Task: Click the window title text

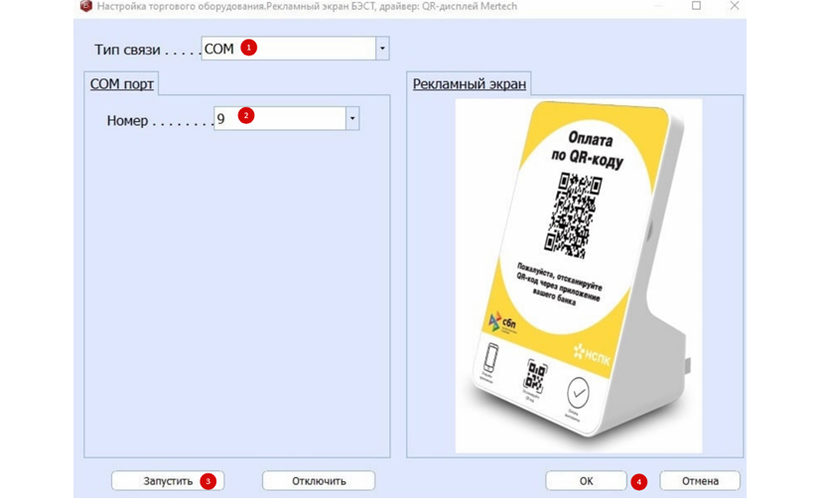Action: (307, 6)
